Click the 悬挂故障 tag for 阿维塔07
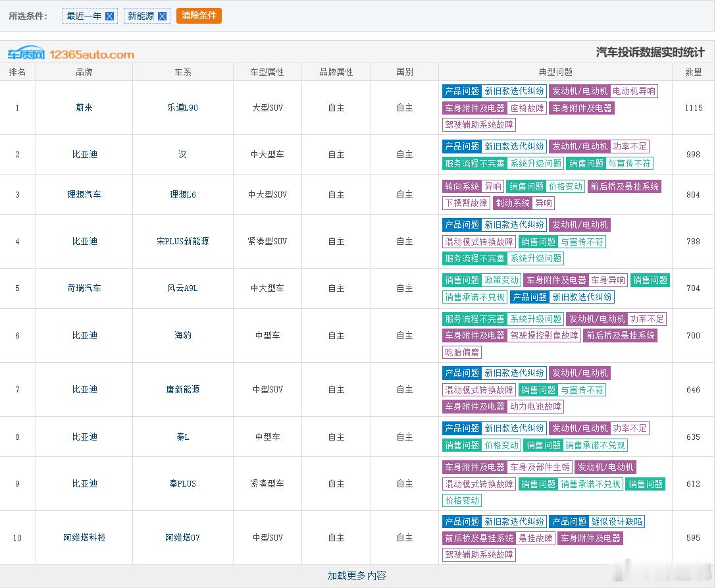The height and width of the screenshot is (588, 718). (535, 538)
